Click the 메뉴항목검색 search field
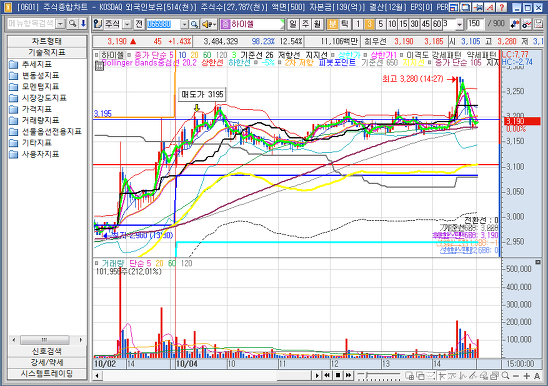The width and height of the screenshot is (548, 386). (x=32, y=24)
